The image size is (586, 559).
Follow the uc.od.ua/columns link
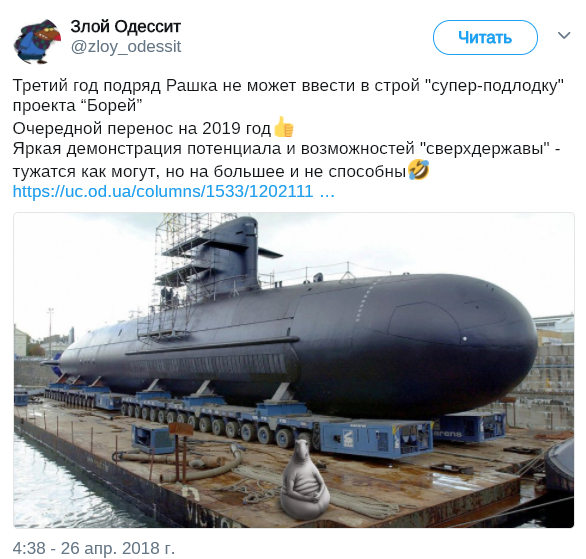coord(174,192)
